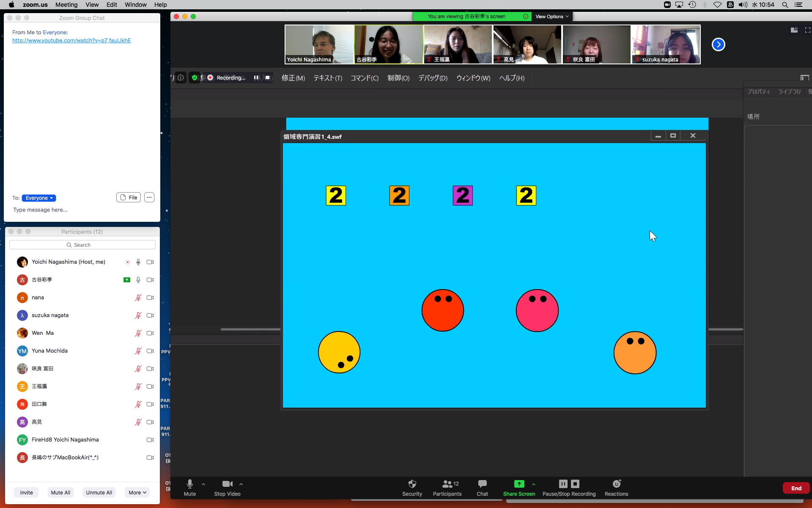
Task: Open the Chat panel icon
Action: pyautogui.click(x=482, y=484)
